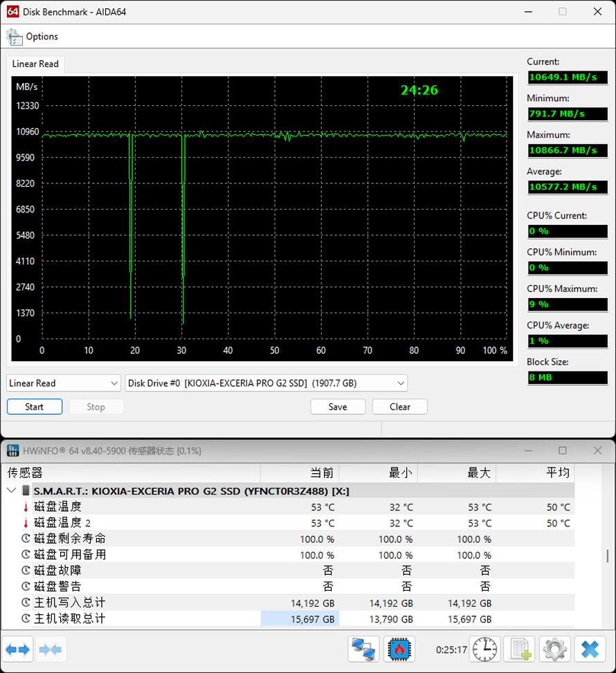This screenshot has height=673, width=616.
Task: Open HWiNFO sensor settings gear
Action: click(554, 649)
